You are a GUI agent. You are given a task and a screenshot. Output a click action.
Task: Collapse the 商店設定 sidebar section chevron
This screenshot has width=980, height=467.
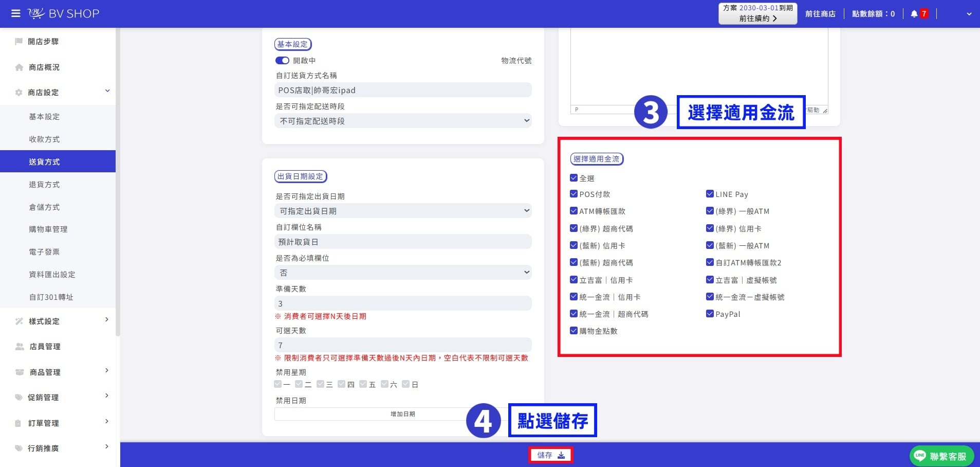point(107,91)
